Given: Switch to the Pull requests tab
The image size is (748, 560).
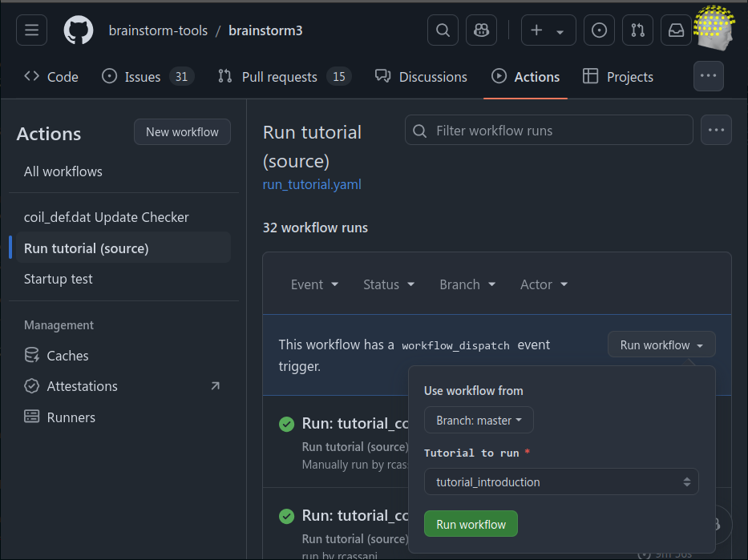Looking at the screenshot, I should click(x=285, y=77).
